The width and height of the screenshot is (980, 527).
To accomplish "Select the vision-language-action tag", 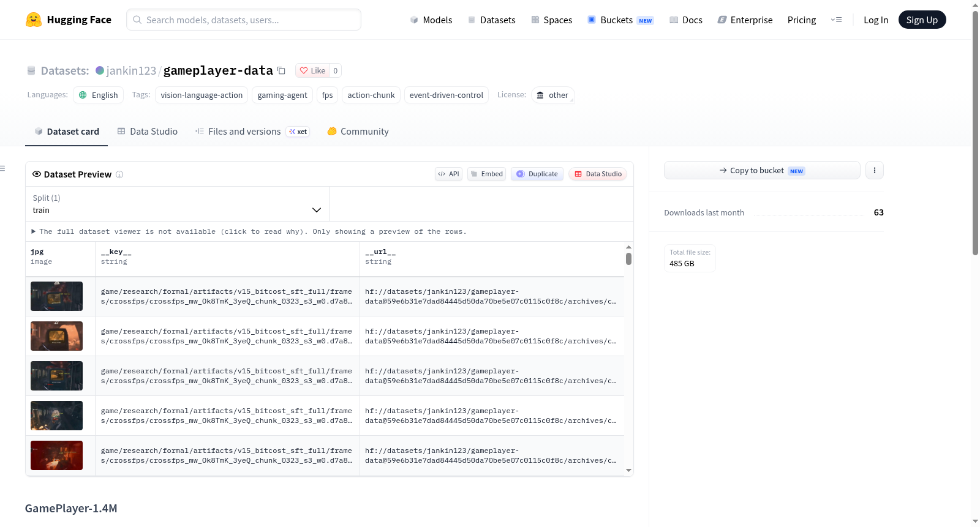I will 202,95.
